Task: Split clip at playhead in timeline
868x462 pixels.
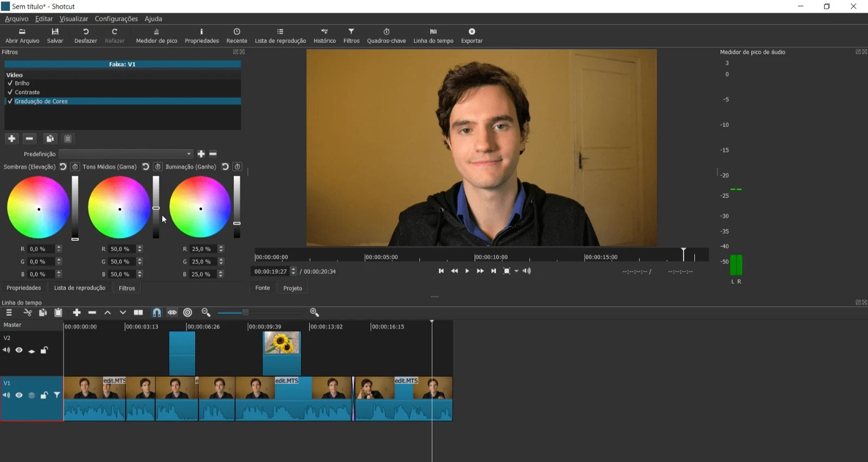Action: 138,312
